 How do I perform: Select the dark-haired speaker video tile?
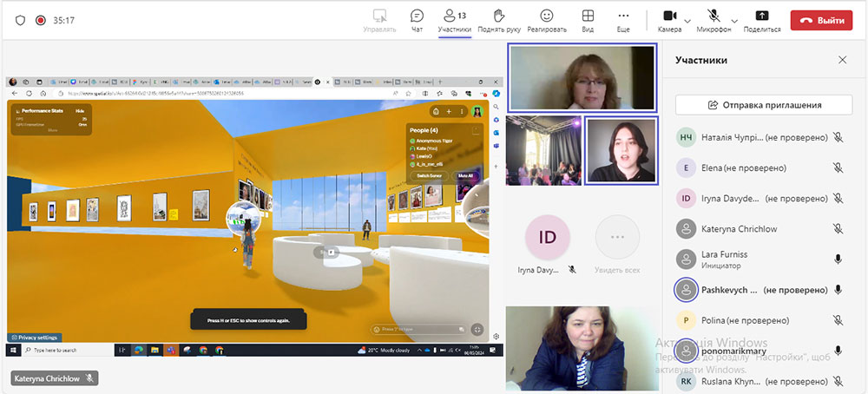click(x=621, y=150)
